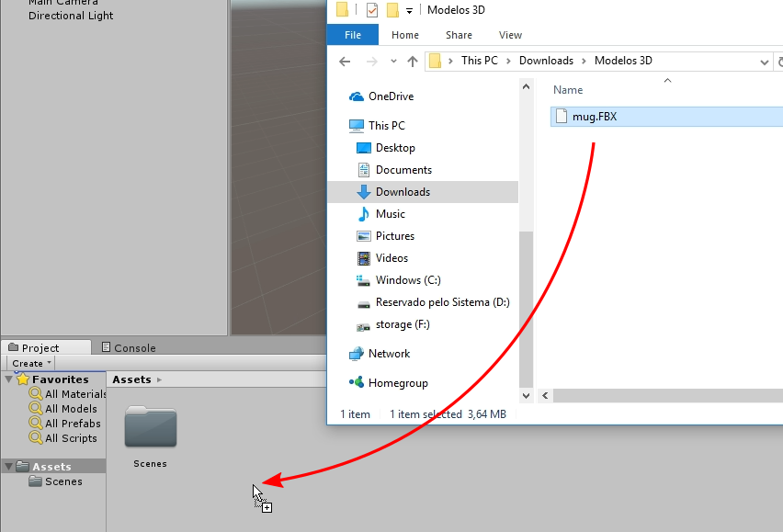This screenshot has width=783, height=532.
Task: Click Downloads in the address path
Action: point(546,61)
